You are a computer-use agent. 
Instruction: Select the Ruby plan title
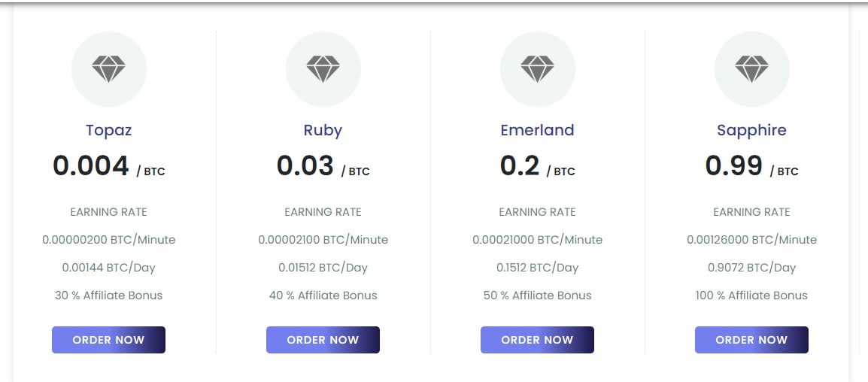323,130
